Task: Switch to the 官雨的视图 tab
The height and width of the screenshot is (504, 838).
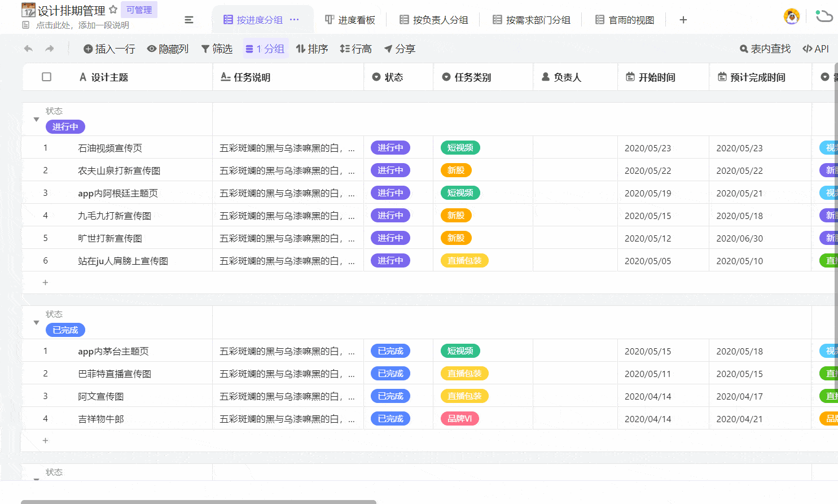Action: [625, 20]
